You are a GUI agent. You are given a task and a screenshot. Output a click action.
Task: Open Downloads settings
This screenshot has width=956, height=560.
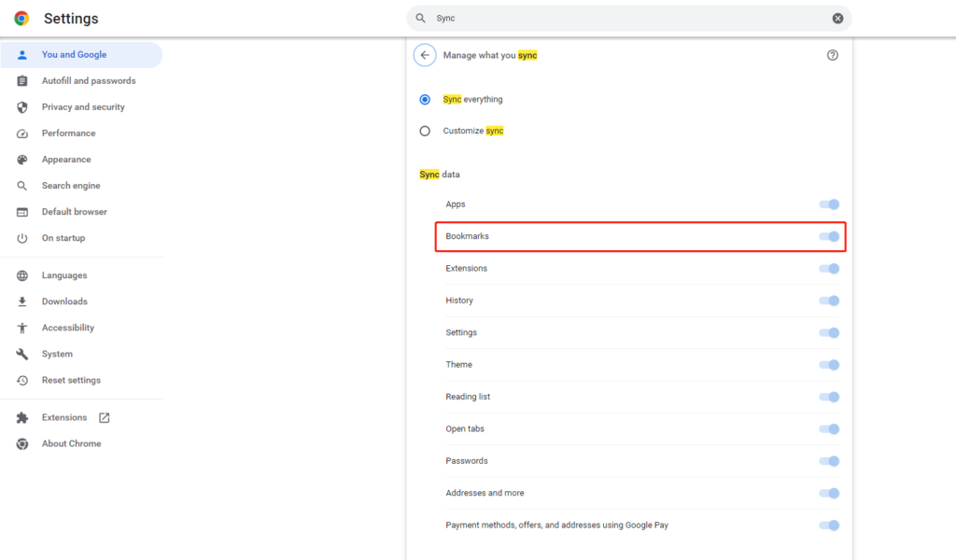point(82,301)
